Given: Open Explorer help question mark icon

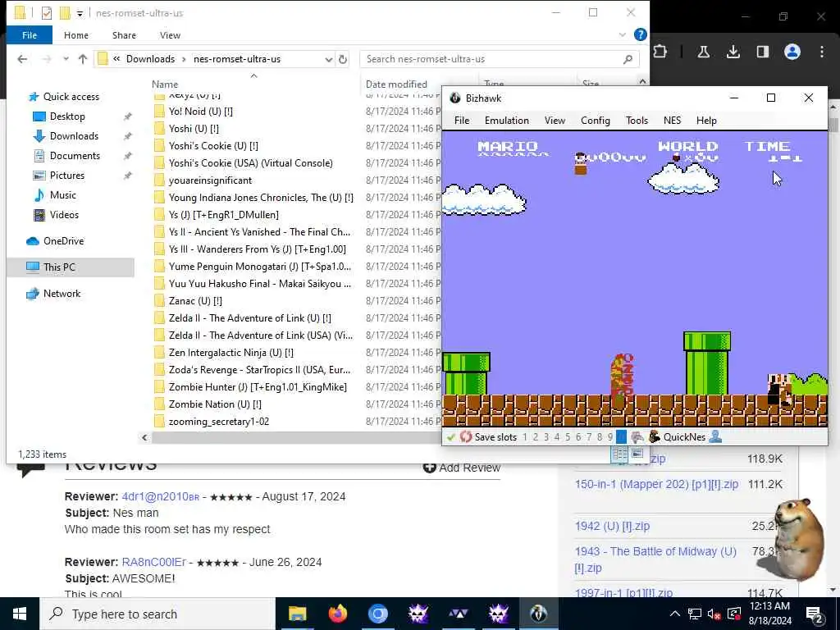Looking at the screenshot, I should (640, 34).
